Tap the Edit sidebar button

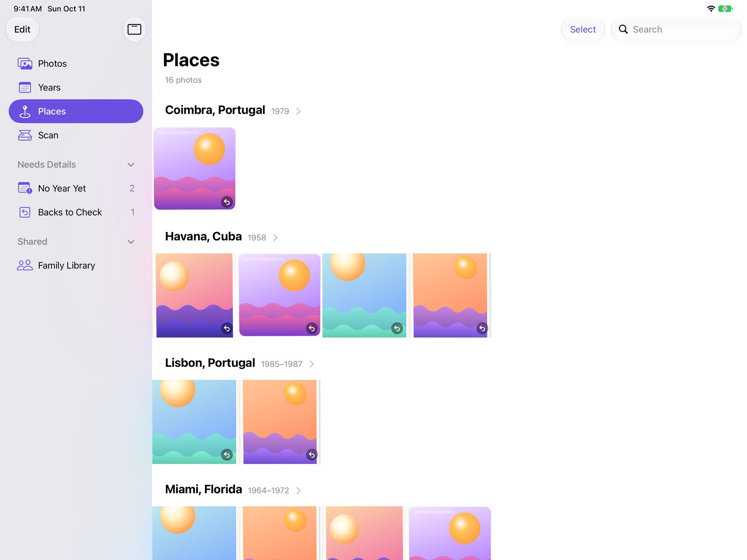coord(22,29)
